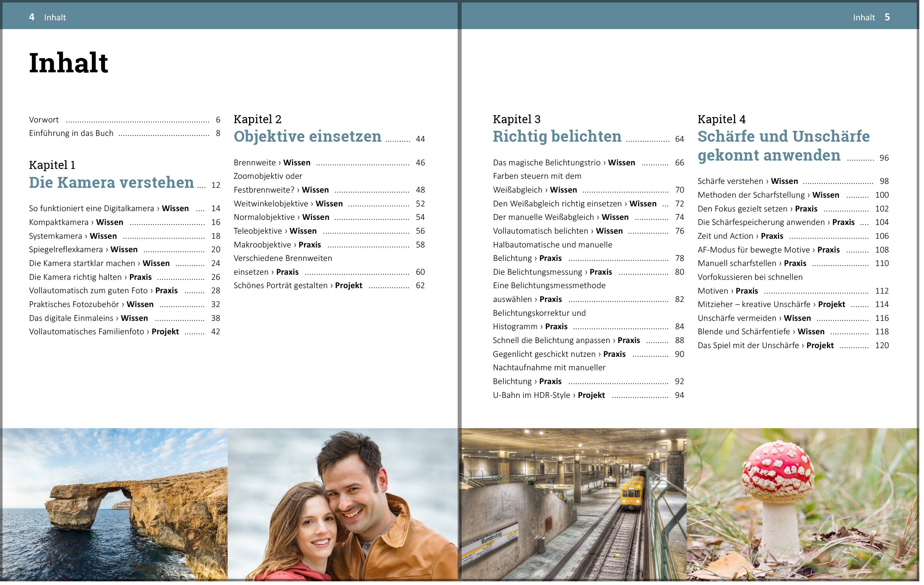The height and width of the screenshot is (585, 924).
Task: Click 'Die Kamera richtig halten' entry
Action: [125, 277]
